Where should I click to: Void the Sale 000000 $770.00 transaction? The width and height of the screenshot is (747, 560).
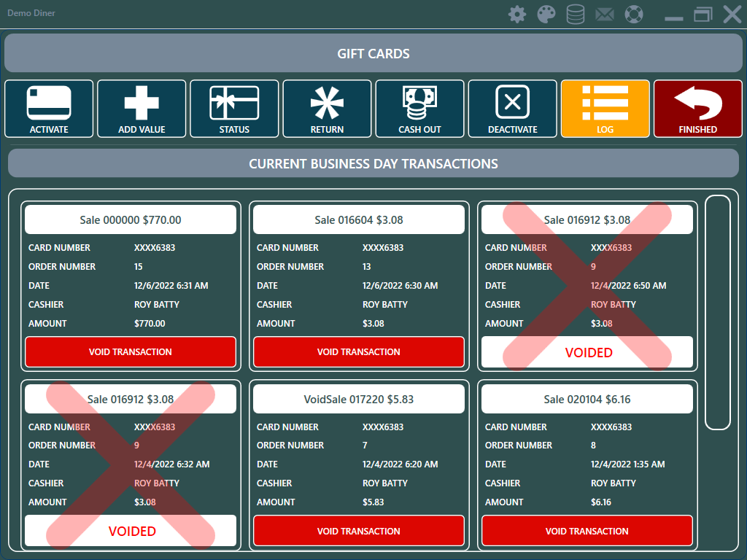[x=131, y=352]
